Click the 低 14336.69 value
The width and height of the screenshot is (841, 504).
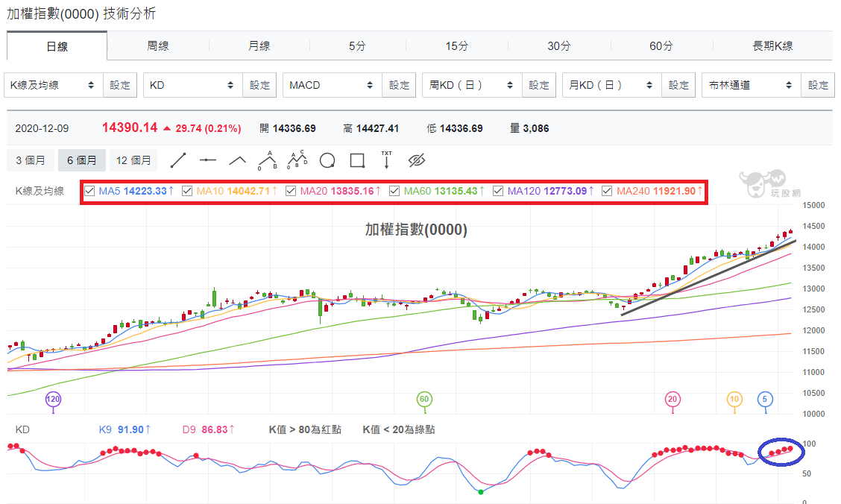tap(455, 128)
